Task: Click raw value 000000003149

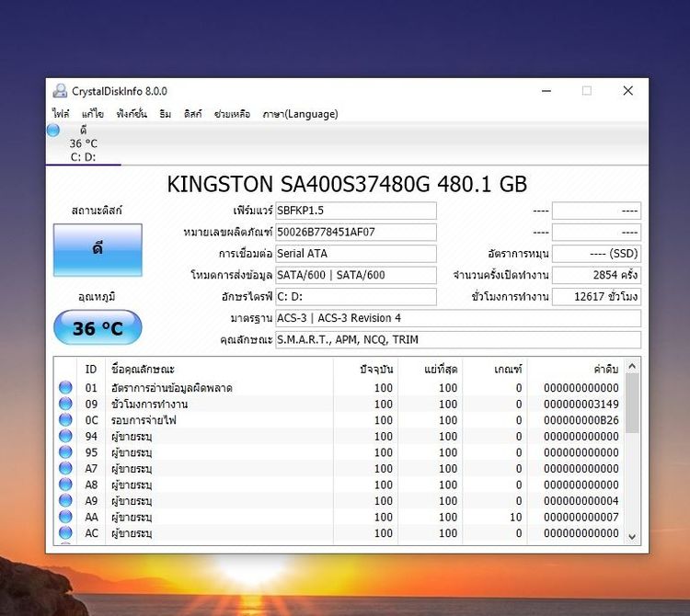Action: tap(581, 404)
